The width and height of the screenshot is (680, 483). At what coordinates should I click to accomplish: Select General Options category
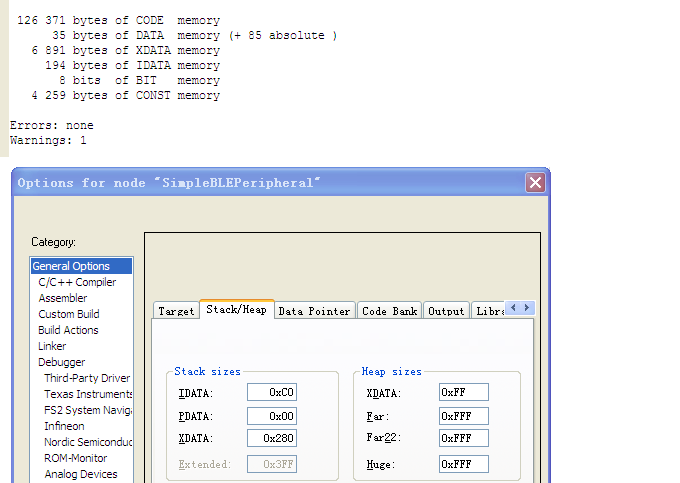pyautogui.click(x=81, y=266)
